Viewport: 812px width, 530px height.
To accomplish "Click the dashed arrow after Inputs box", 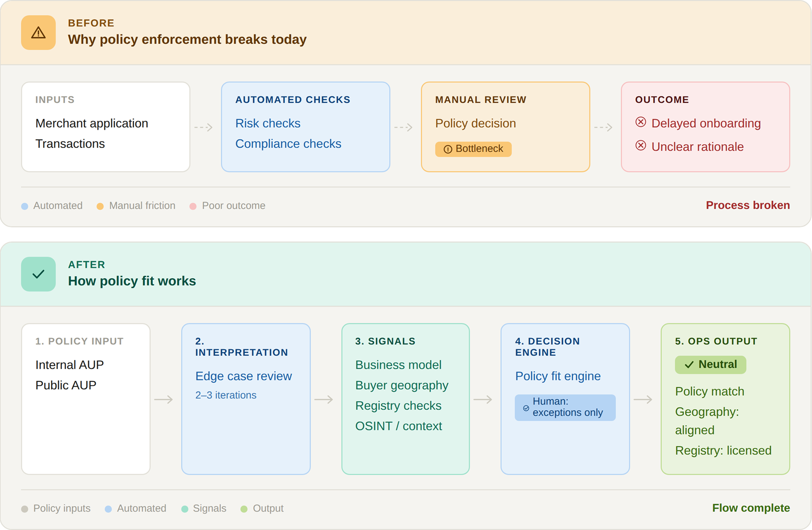I will (x=204, y=127).
